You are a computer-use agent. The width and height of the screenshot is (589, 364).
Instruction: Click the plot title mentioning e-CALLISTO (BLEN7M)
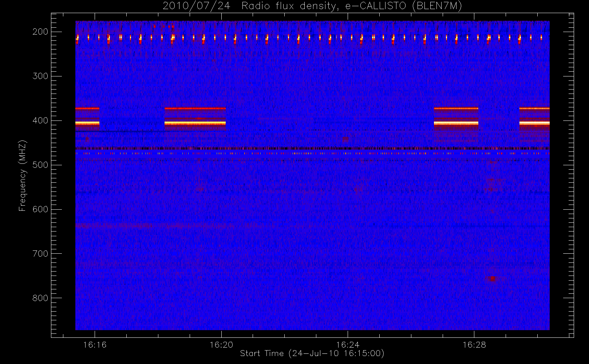pyautogui.click(x=312, y=6)
